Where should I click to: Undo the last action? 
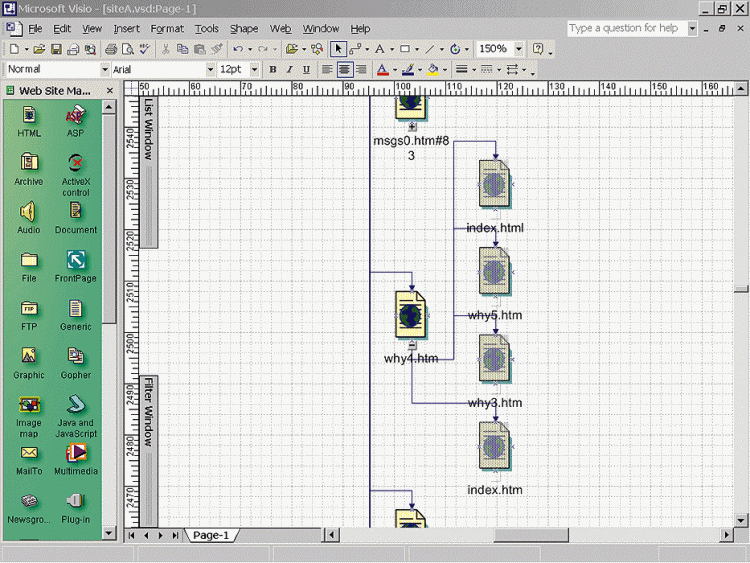click(238, 49)
